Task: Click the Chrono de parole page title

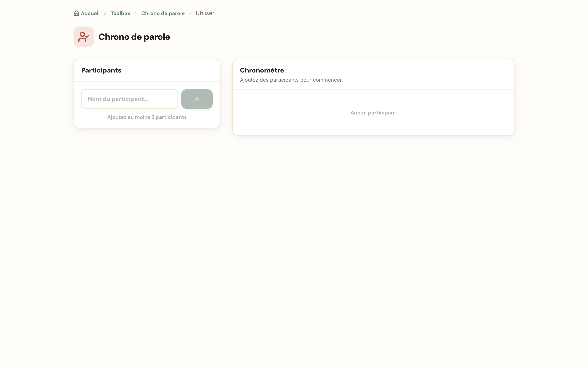Action: tap(134, 37)
